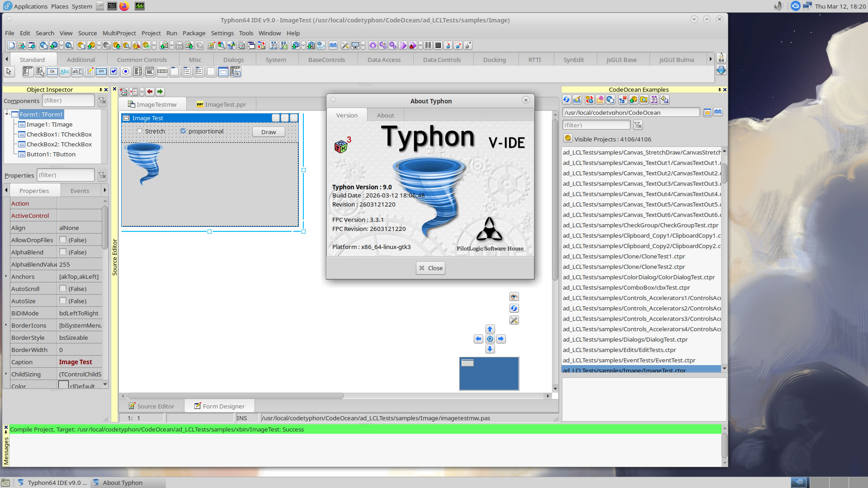The width and height of the screenshot is (868, 488).
Task: Toggle the Stretch checkbox on form
Action: (140, 131)
